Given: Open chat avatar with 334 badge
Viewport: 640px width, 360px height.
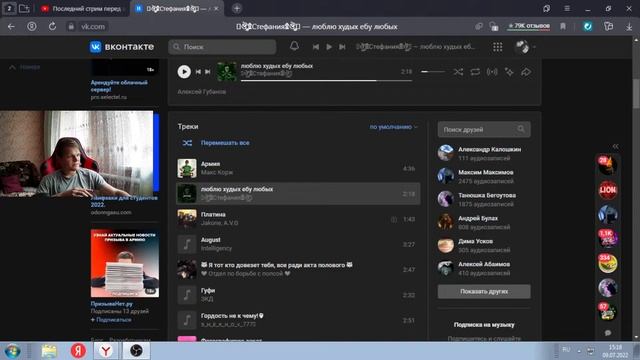Looking at the screenshot, I should [607, 263].
